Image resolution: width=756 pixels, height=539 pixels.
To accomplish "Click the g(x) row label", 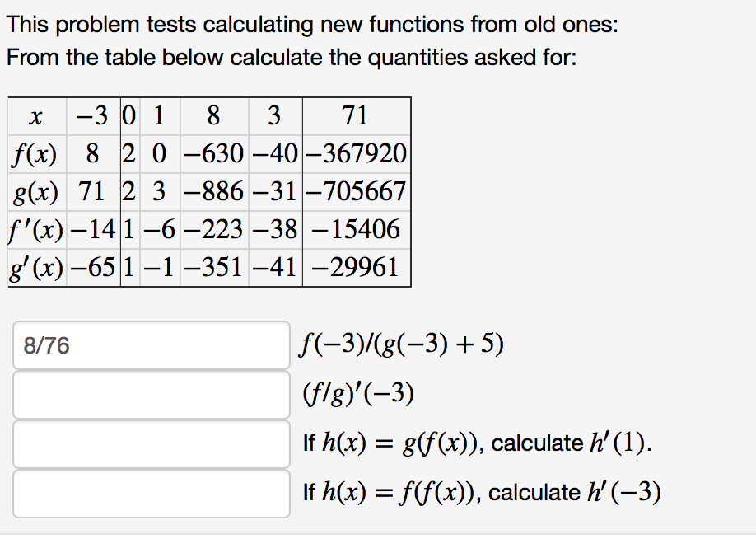I will pyautogui.click(x=33, y=191).
